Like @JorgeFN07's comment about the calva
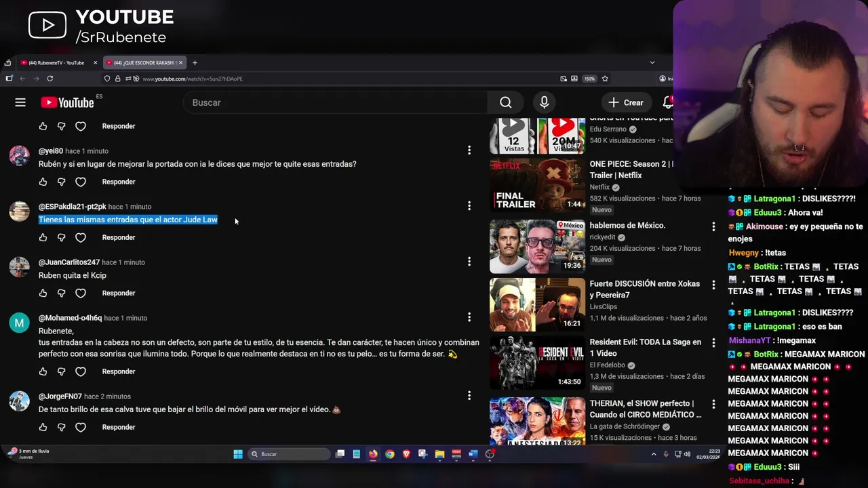The height and width of the screenshot is (488, 868). coord(43,427)
